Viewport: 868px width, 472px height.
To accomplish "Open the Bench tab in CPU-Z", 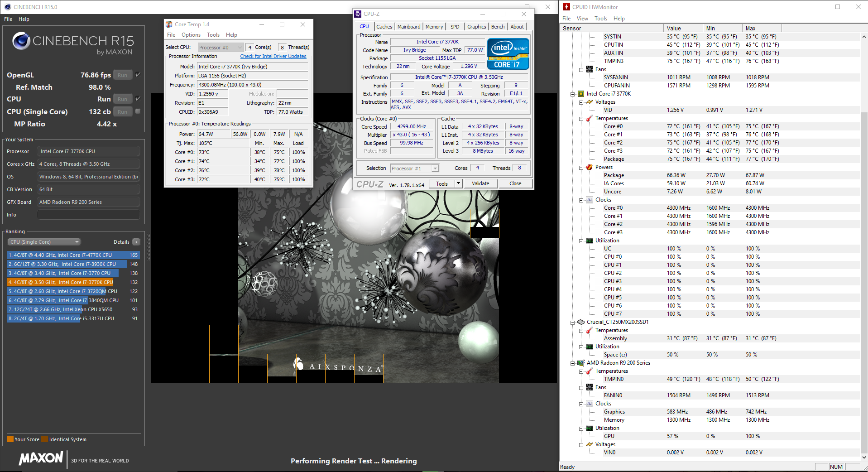I will (x=498, y=27).
